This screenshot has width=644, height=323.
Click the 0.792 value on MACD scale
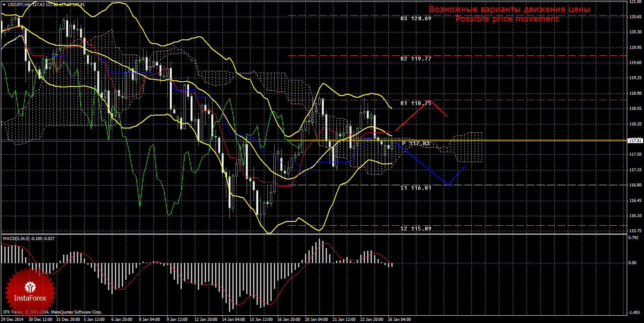coord(633,237)
